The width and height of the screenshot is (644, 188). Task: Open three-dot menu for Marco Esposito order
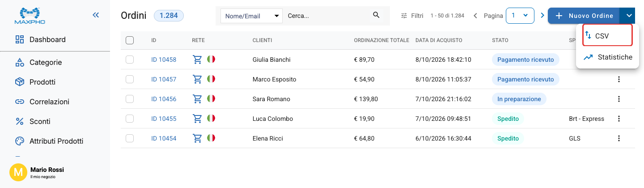click(x=619, y=79)
